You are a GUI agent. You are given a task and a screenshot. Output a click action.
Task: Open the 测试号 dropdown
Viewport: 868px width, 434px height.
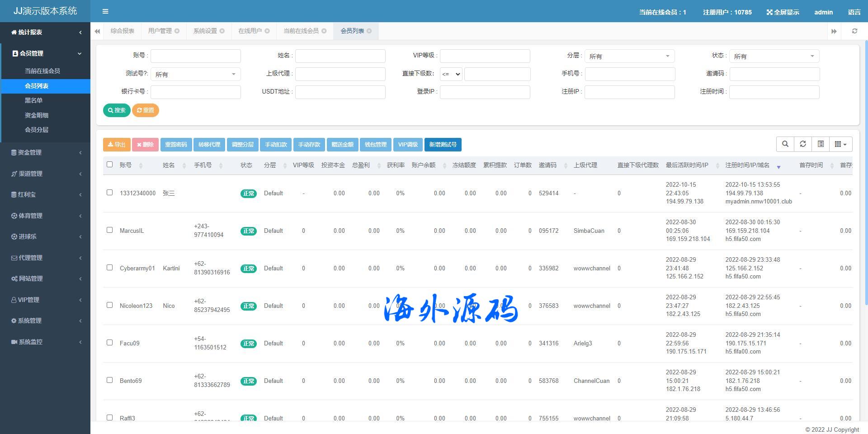tap(195, 74)
